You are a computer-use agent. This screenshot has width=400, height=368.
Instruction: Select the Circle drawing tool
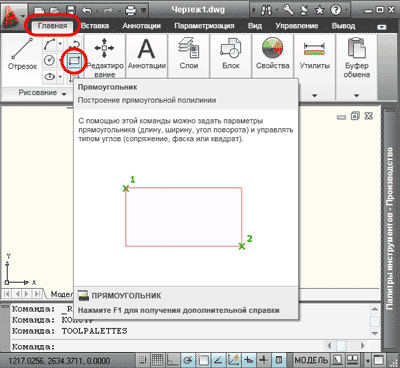point(49,60)
